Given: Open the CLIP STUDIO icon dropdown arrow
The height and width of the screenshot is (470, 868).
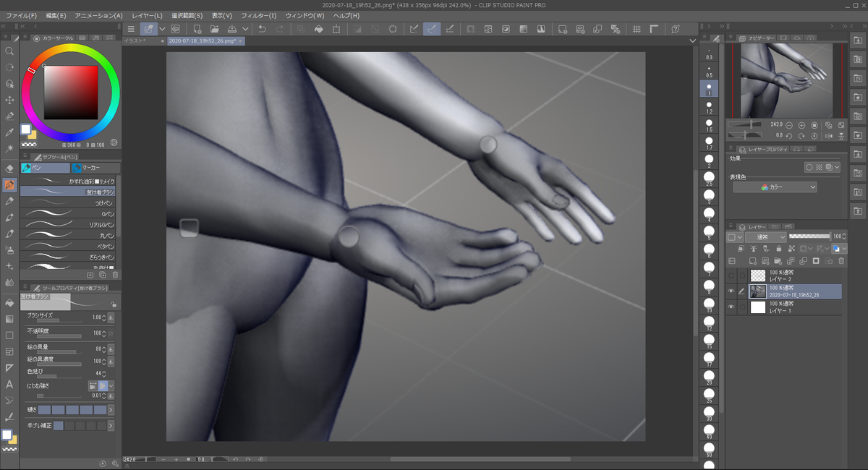Looking at the screenshot, I should [162, 29].
